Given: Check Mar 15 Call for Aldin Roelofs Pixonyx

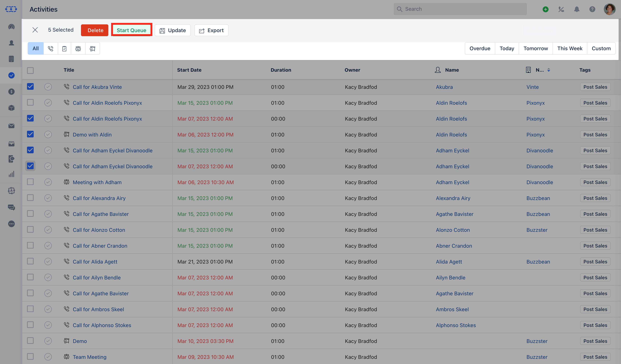Looking at the screenshot, I should [30, 102].
